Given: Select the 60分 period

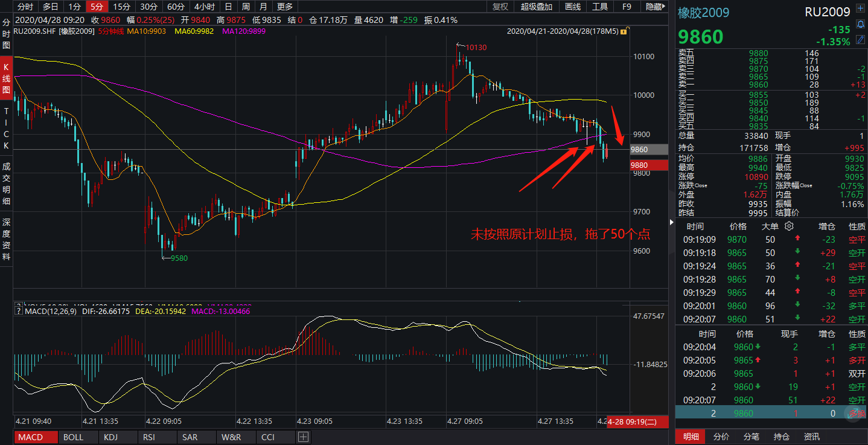Looking at the screenshot, I should [176, 7].
